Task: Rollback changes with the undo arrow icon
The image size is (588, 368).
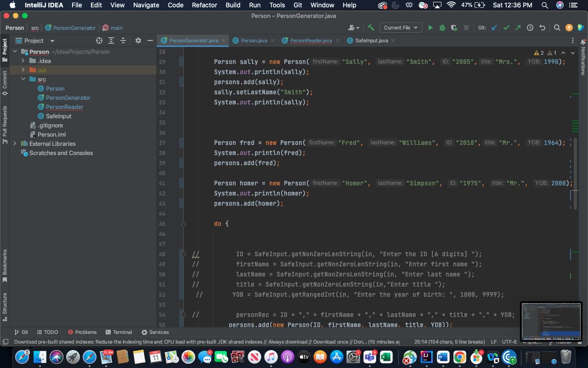Action: (542, 28)
